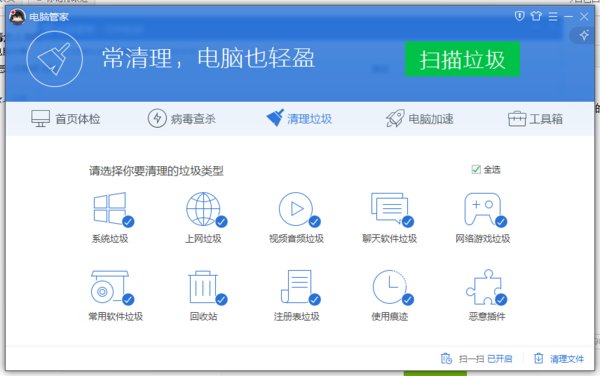Click the 使用痕迹 clock icon

tap(389, 287)
